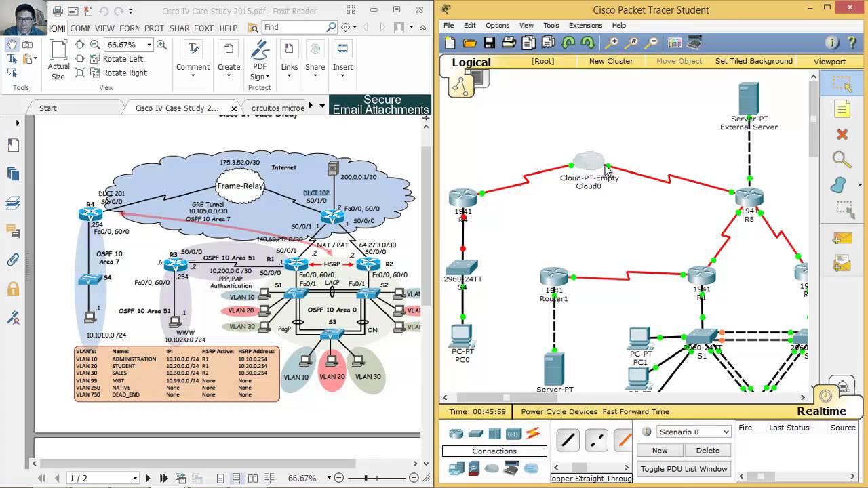
Task: Open the Extensions menu in Packet Tracer
Action: (x=585, y=26)
